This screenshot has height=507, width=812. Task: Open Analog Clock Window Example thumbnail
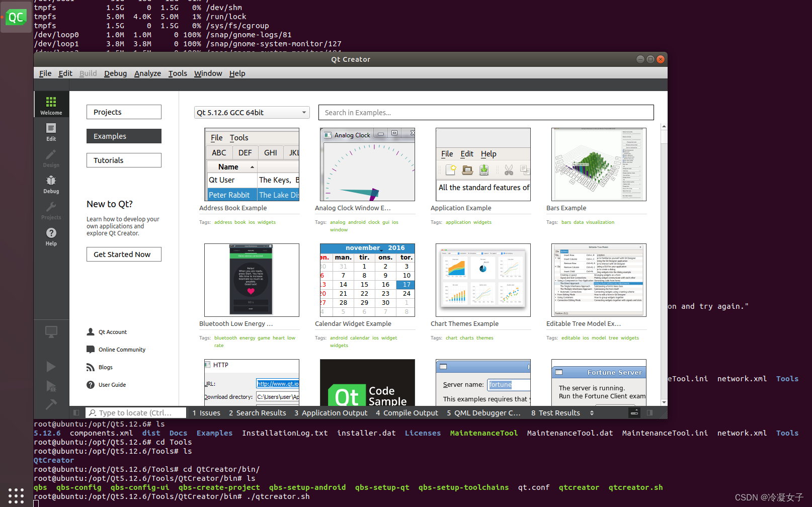click(x=367, y=164)
